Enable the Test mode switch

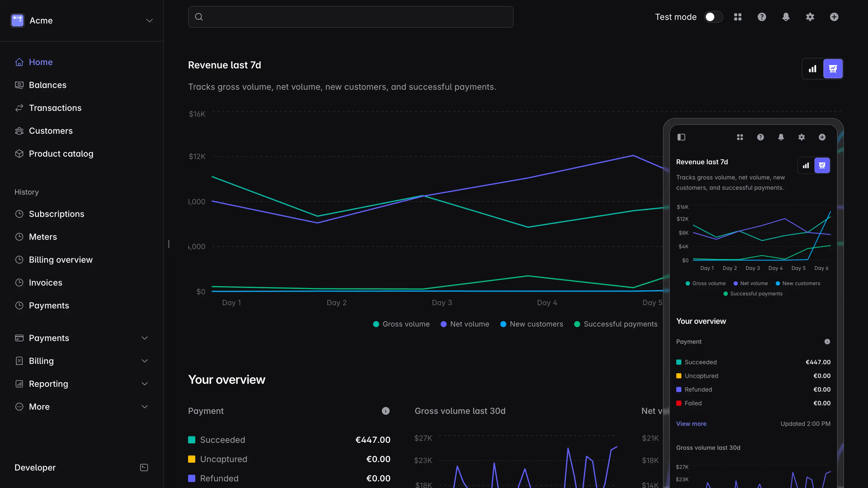[x=713, y=17]
